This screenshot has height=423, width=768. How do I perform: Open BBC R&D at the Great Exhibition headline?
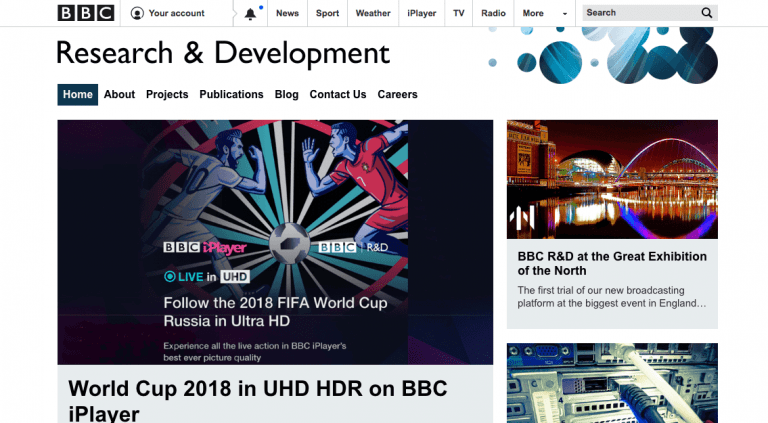coord(612,263)
